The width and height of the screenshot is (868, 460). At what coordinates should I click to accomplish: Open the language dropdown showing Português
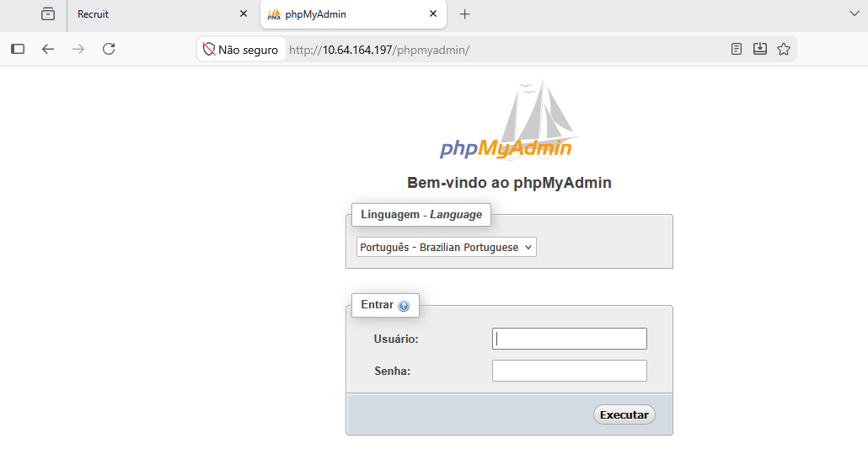click(446, 247)
